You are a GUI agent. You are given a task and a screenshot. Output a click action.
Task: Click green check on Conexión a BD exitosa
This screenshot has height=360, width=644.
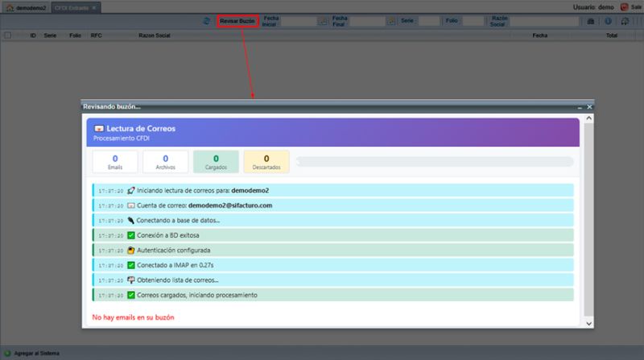(x=131, y=235)
